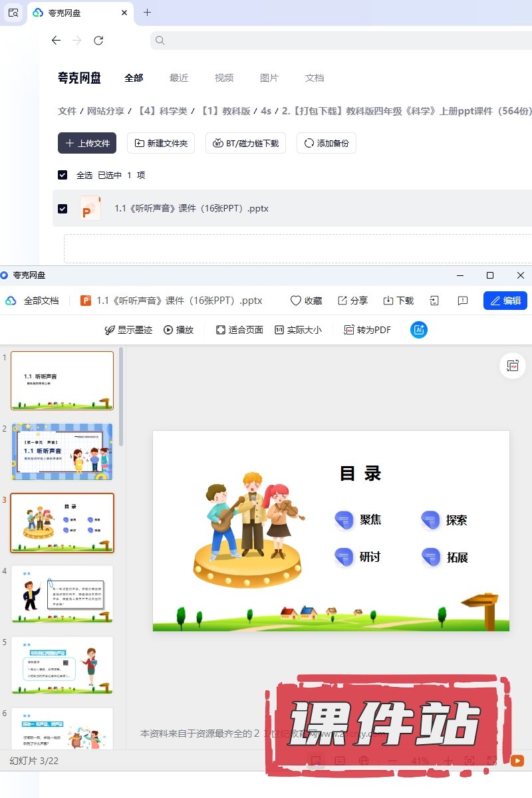532x798 pixels.
Task: Toggle the 全选 select-all checkbox
Action: (x=63, y=175)
